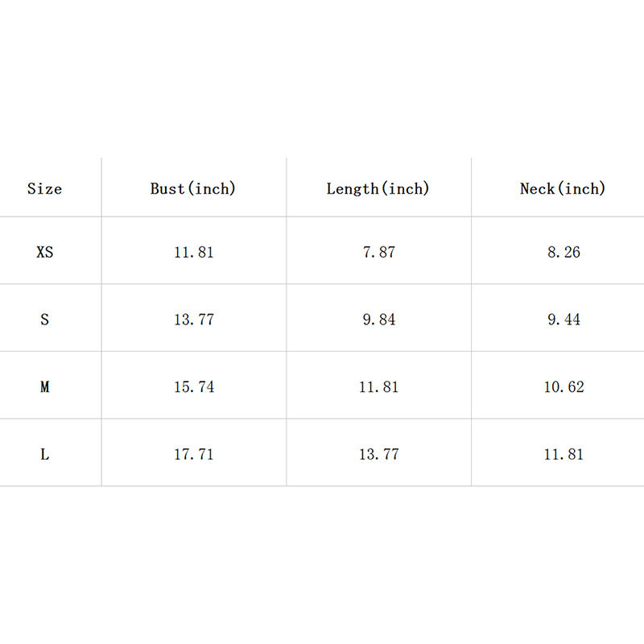
Task: Click the XS neck value 8.26
Action: coord(563,252)
